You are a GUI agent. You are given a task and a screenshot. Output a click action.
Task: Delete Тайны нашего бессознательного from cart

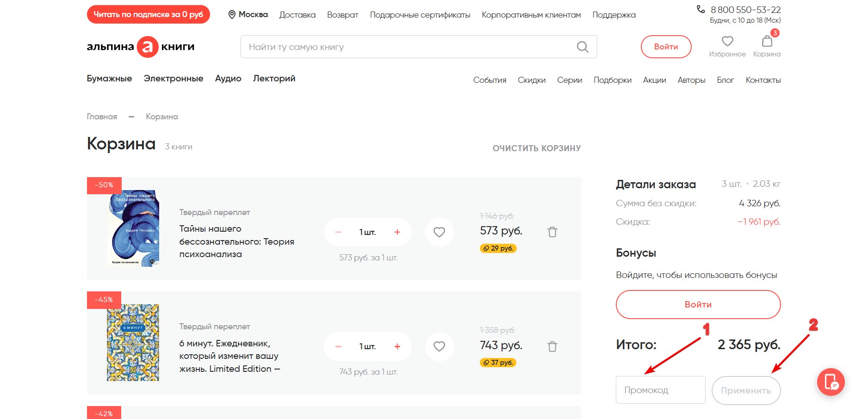point(552,232)
